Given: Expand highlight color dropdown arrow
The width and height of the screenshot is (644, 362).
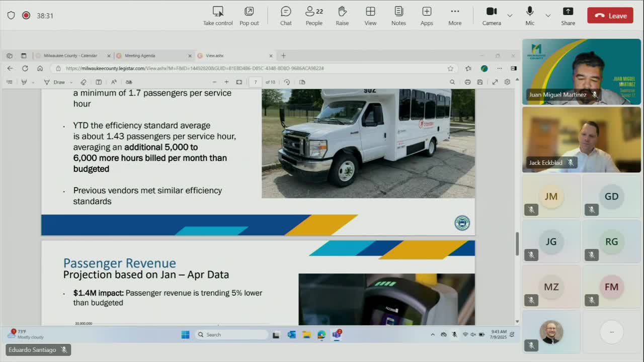Looking at the screenshot, I should (33, 82).
